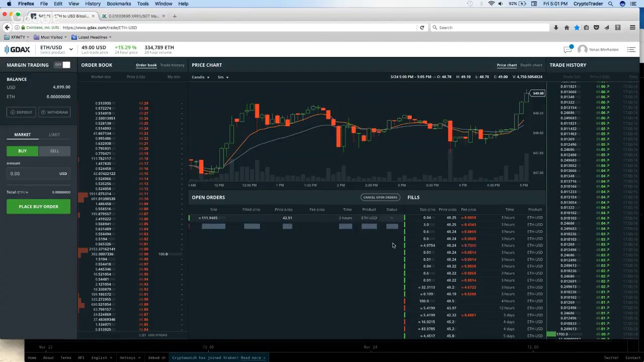
Task: Click the WITHDRAW button
Action: [54, 112]
